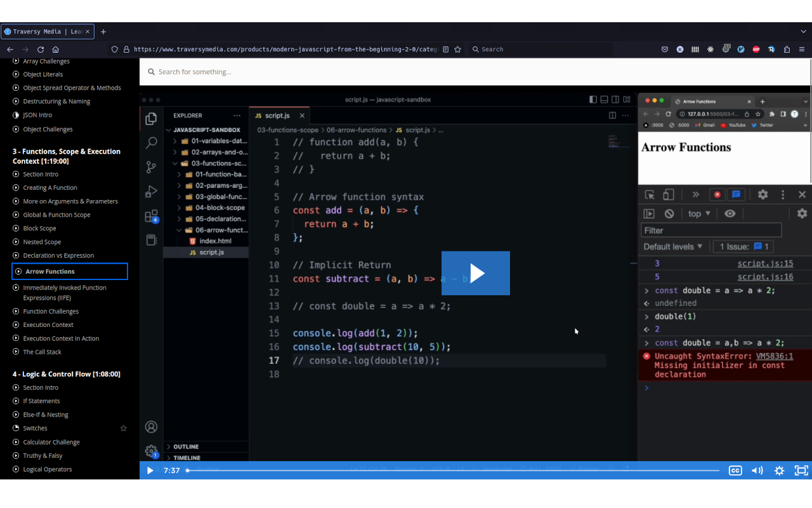The image size is (812, 508).
Task: Open video player settings gear
Action: click(779, 471)
